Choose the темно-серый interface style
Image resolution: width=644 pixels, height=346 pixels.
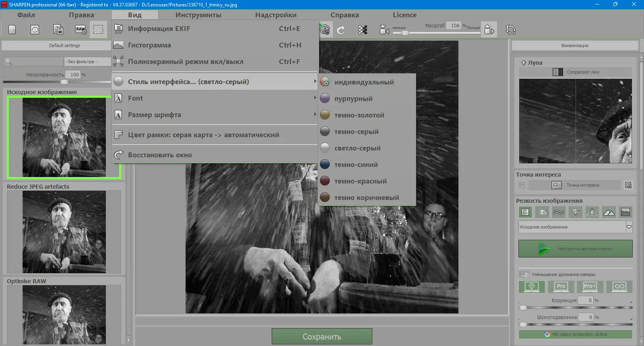click(367, 132)
